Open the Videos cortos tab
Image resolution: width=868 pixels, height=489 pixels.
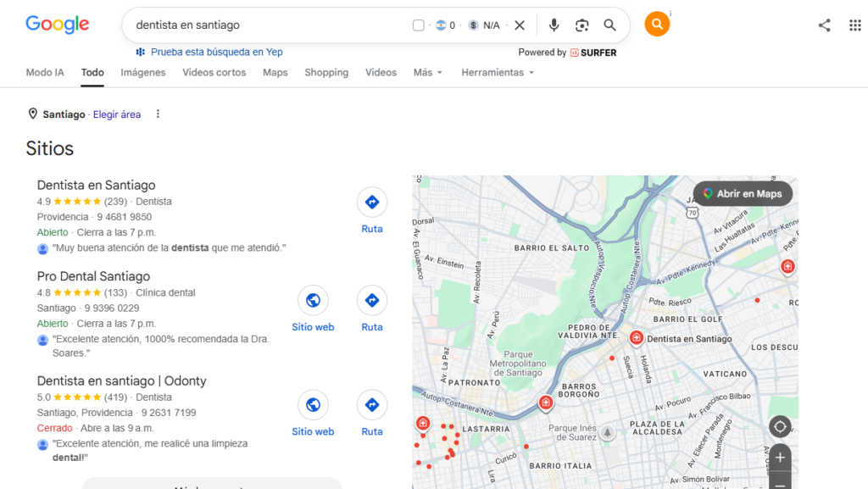(x=214, y=73)
